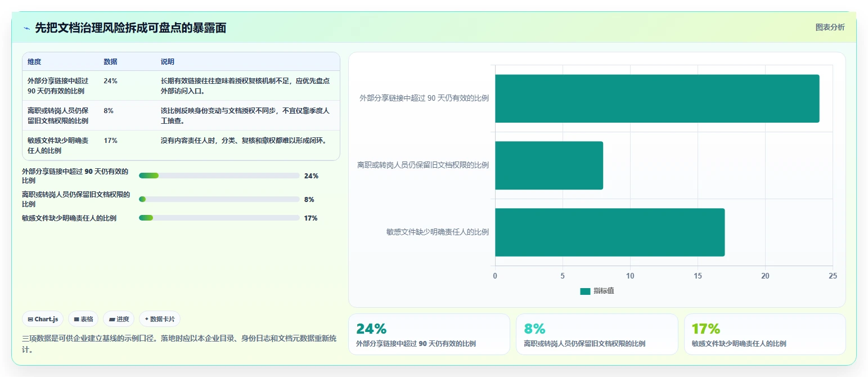This screenshot has height=377, width=868.
Task: Click the teal legend swatch for 指标值
Action: click(585, 291)
